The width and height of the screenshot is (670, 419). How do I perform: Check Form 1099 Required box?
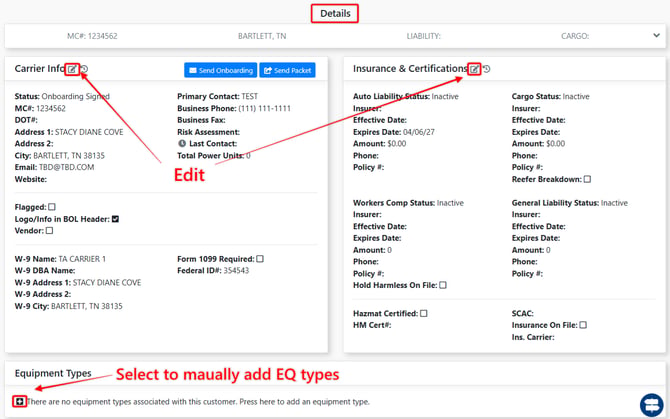260,259
